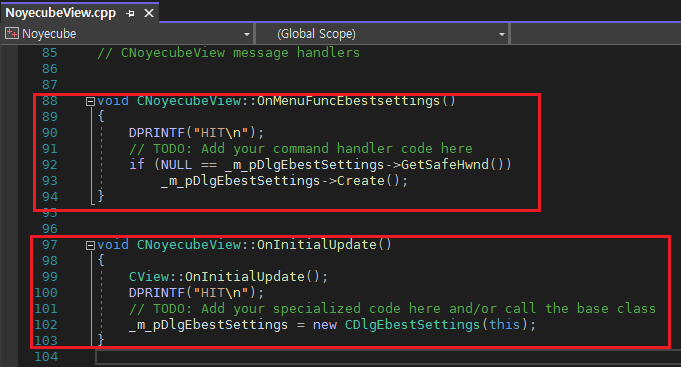Click 'if' keyword on line 92
Screen dimensions: 681x367
[137, 165]
